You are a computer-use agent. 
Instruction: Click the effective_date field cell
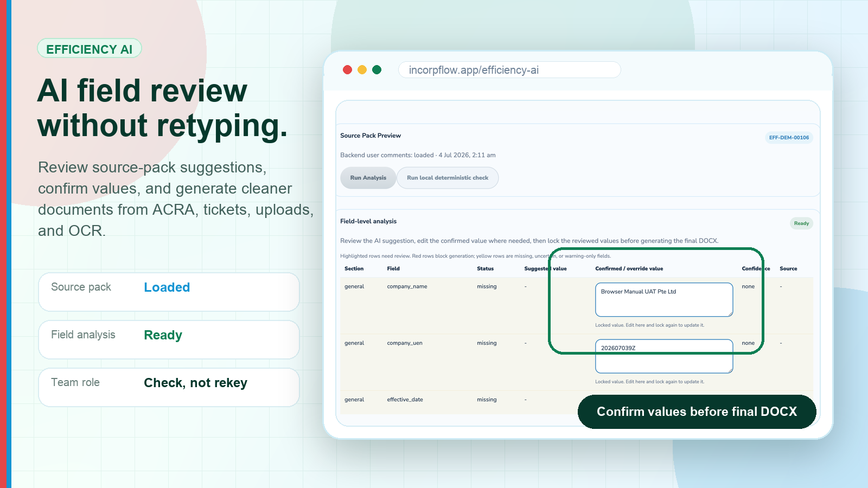[x=405, y=400]
